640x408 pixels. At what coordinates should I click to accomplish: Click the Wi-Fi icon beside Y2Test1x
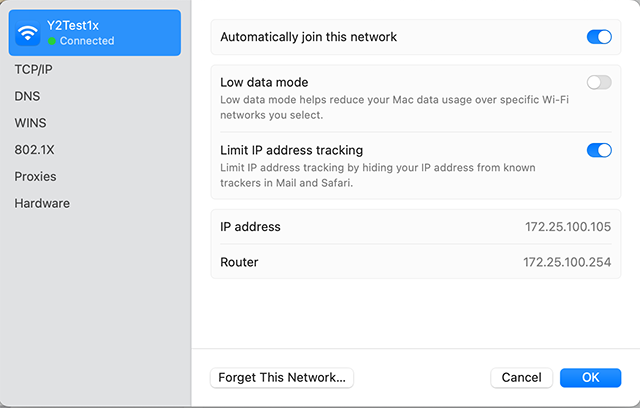(x=28, y=33)
